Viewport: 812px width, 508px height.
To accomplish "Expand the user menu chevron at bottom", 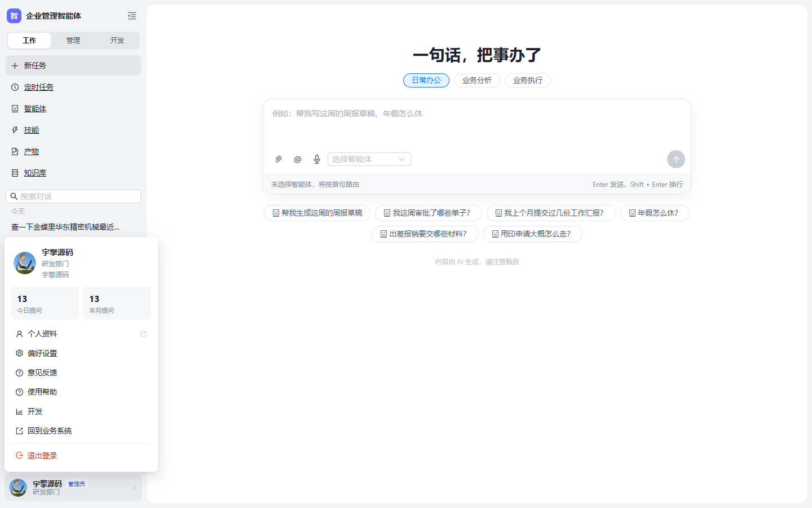I will pos(135,488).
